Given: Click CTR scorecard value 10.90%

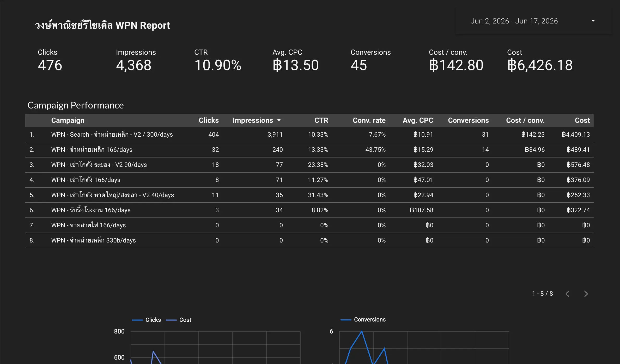Looking at the screenshot, I should (x=218, y=65).
